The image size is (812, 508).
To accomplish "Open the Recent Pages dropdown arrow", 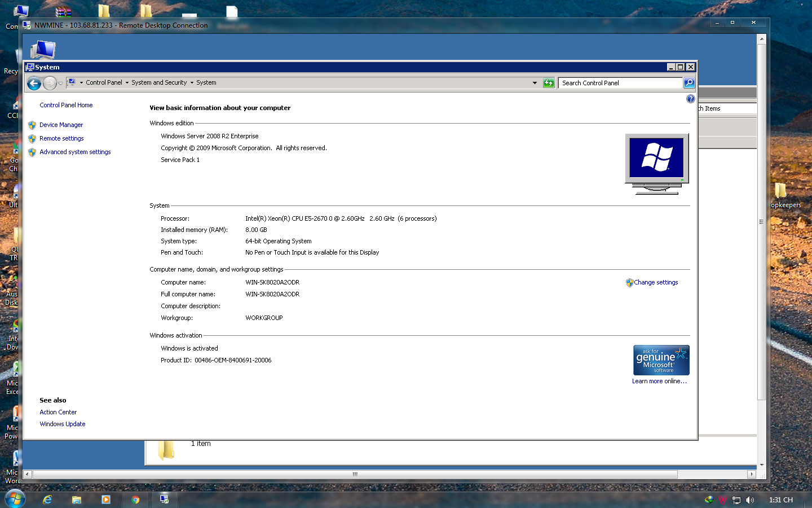I will click(x=60, y=84).
